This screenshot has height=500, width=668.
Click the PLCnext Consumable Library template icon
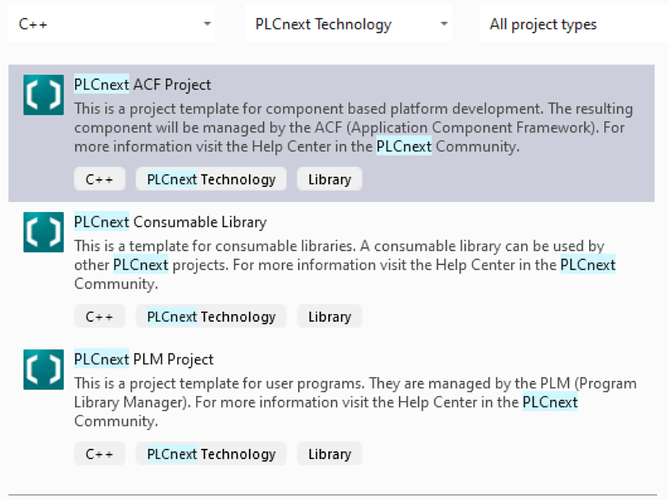click(x=43, y=232)
